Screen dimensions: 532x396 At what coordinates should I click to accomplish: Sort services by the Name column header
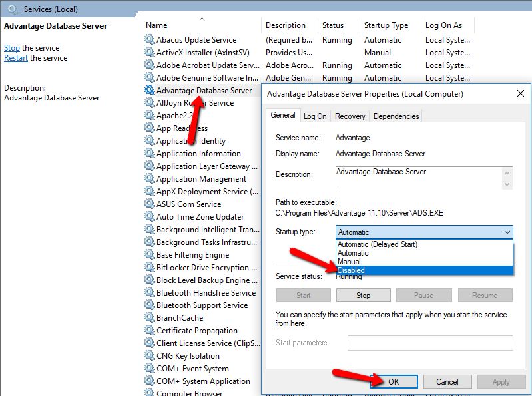point(202,25)
